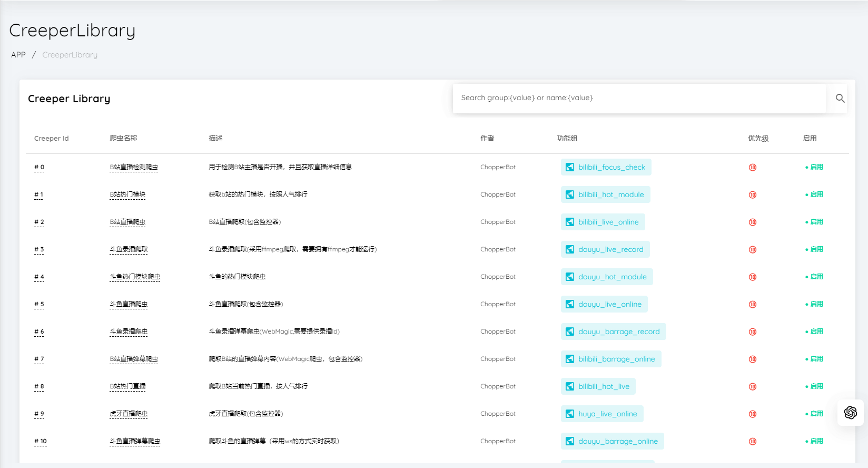Click the icon inside huya_live_online tag
This screenshot has height=468, width=868.
point(570,414)
